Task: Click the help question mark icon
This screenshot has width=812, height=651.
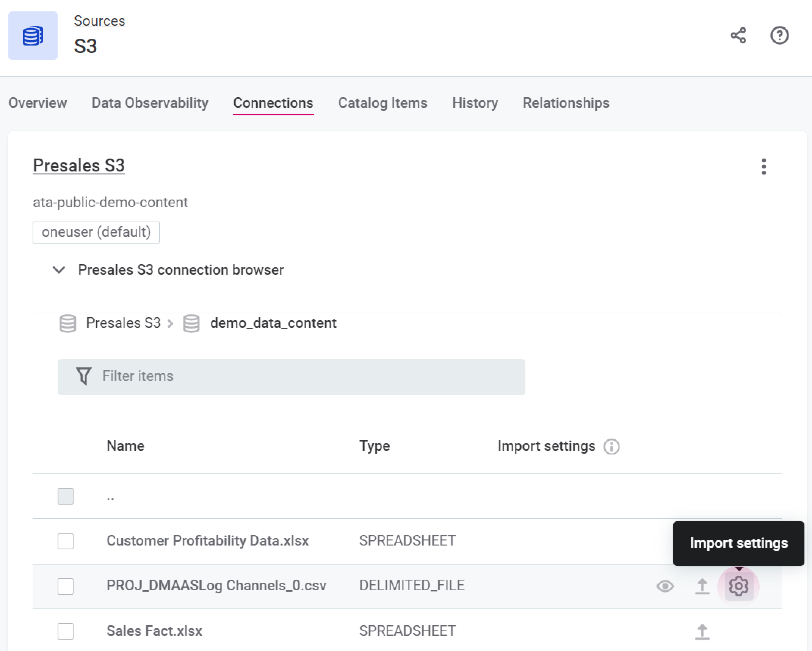Action: point(780,36)
